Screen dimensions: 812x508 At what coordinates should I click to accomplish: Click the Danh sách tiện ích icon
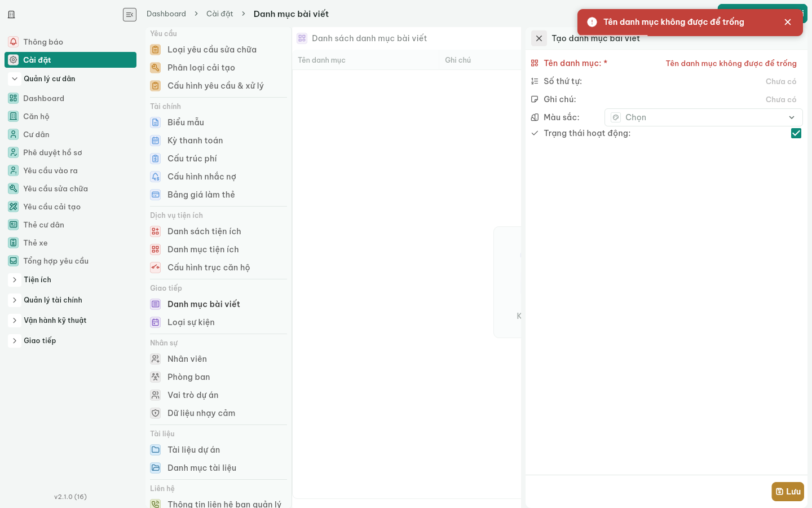[x=156, y=231]
